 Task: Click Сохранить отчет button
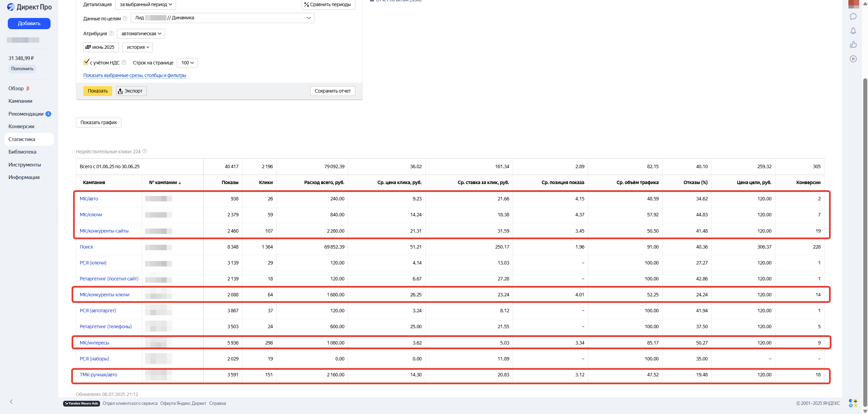(x=333, y=91)
